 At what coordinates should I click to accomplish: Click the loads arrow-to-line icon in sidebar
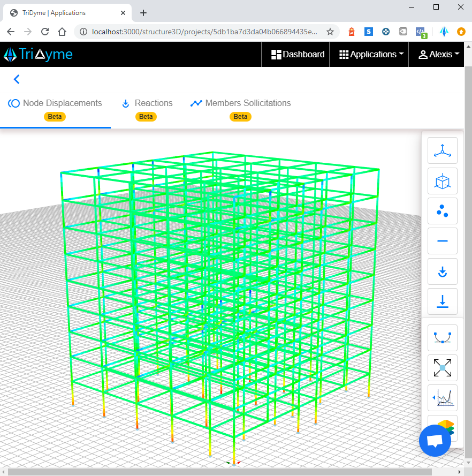442,301
